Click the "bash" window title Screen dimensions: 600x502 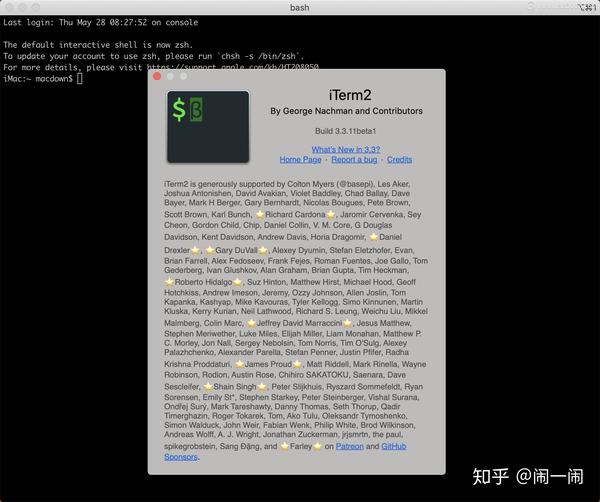click(300, 7)
